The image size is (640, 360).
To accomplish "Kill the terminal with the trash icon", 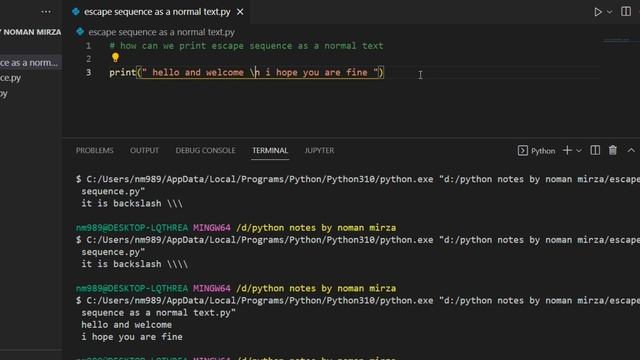I will coord(613,150).
